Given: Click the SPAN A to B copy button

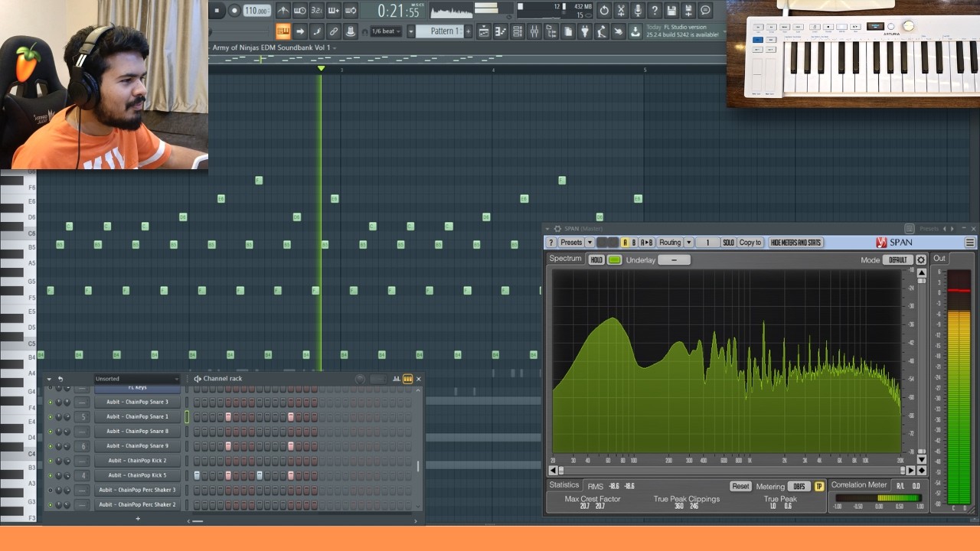Looking at the screenshot, I should click(647, 243).
